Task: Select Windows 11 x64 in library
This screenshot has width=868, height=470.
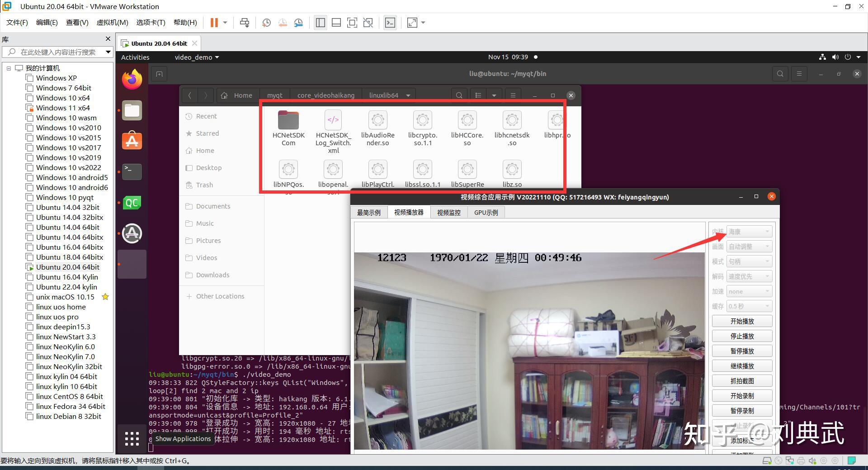Action: [63, 108]
